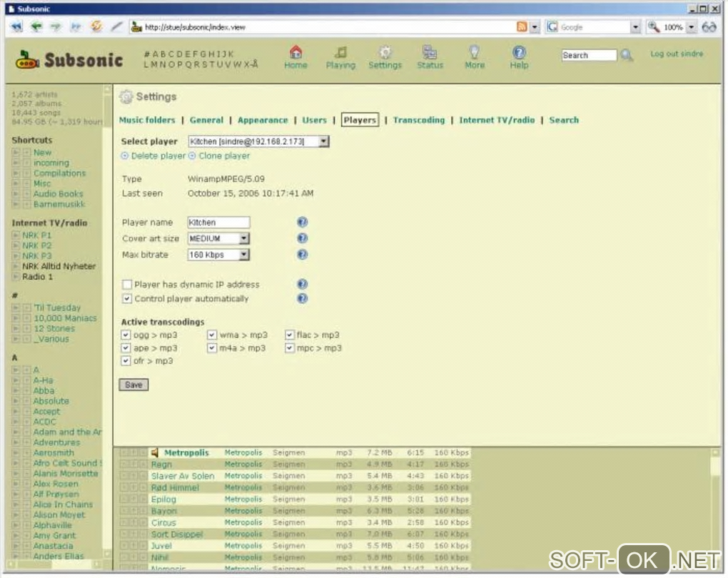Click the playlist vertical scrollbar up arrow
This screenshot has height=578, width=728.
(715, 452)
